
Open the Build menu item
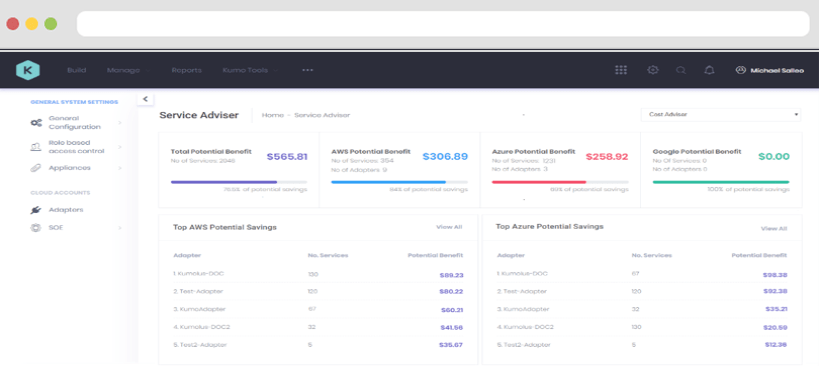76,70
